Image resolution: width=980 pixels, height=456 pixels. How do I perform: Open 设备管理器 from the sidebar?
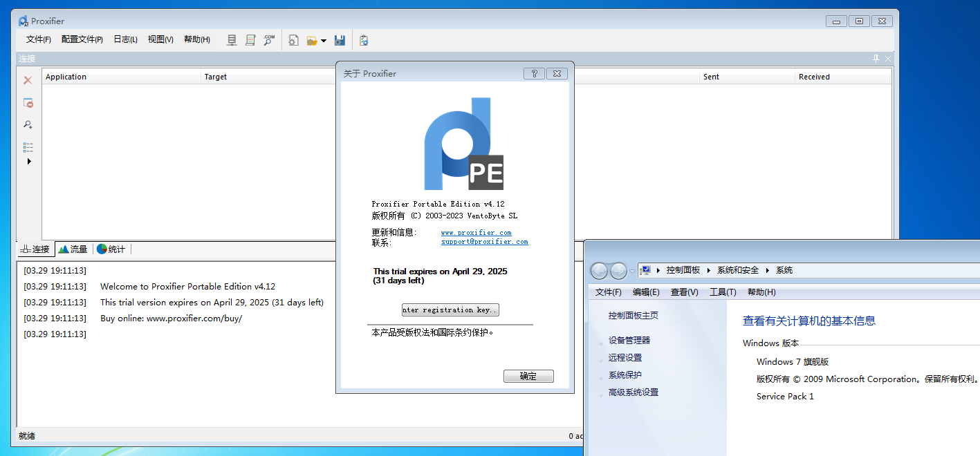click(629, 340)
